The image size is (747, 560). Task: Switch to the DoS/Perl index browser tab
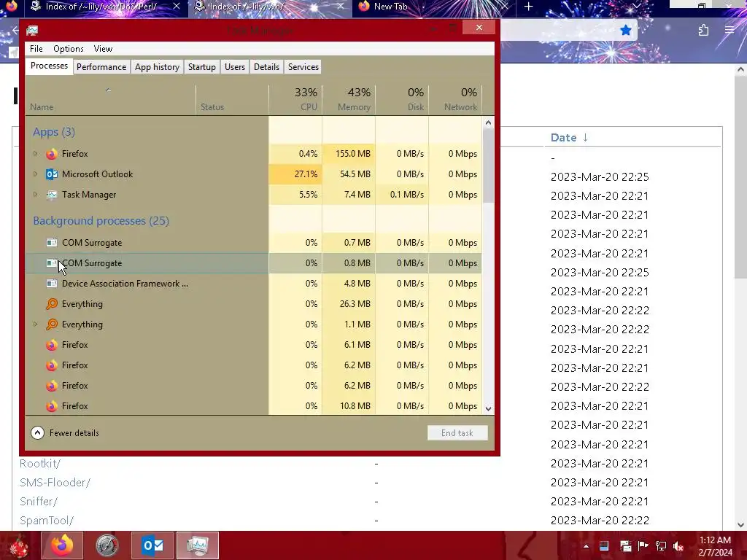(x=101, y=7)
